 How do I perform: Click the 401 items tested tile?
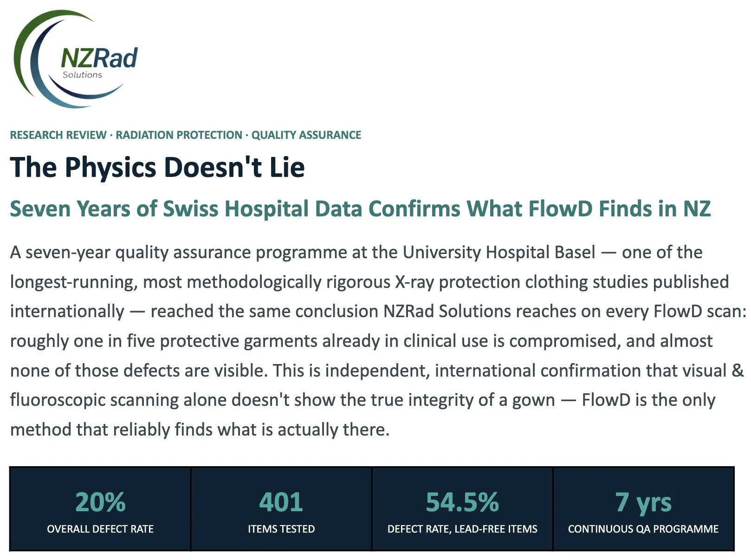point(281,509)
